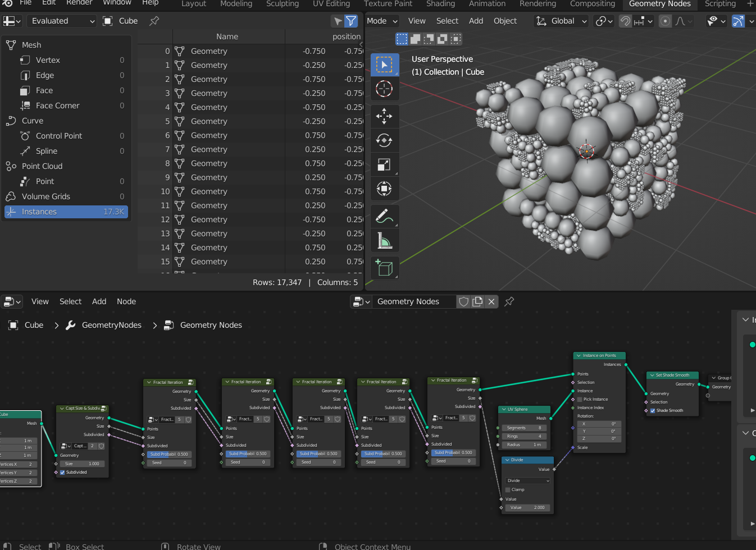Choose the Annotate pencil tool
Screen dimensions: 756x550
coord(384,216)
